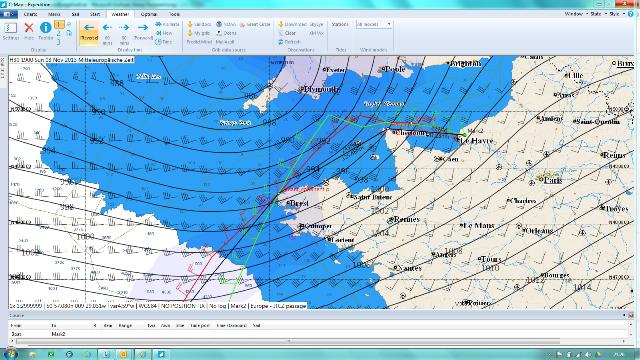The height and width of the screenshot is (360, 640).
Task: Click Le Havre label on chart
Action: (476, 140)
